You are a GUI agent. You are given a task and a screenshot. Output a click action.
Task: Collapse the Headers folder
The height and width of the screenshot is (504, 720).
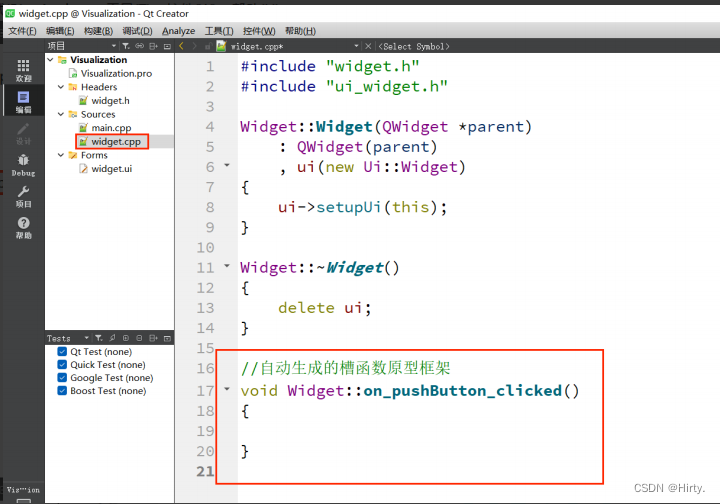click(x=61, y=87)
